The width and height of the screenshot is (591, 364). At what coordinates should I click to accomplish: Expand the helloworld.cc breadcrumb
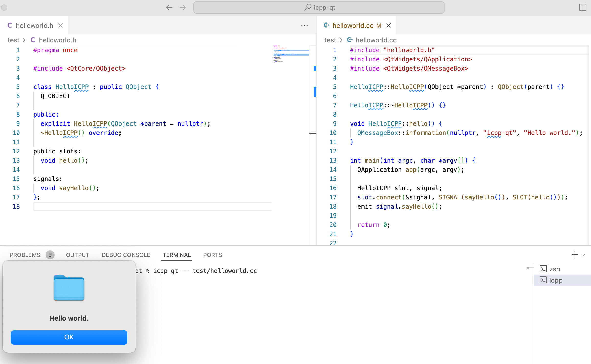(376, 40)
